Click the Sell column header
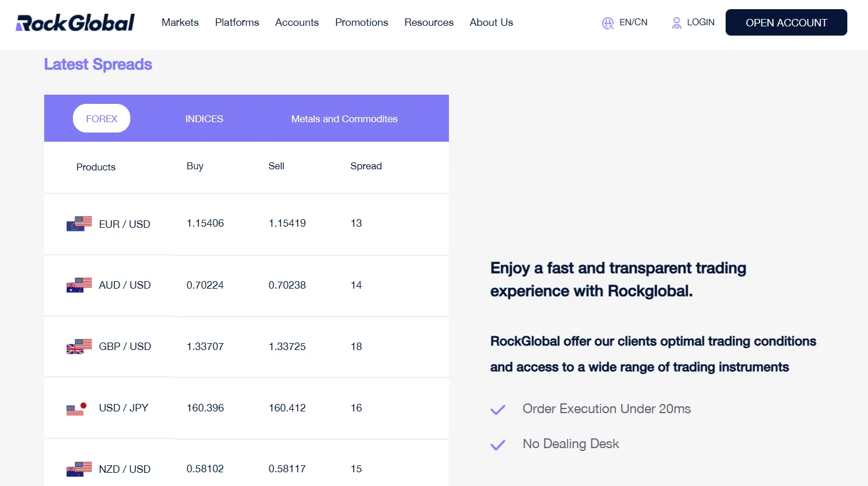Viewport: 868px width, 486px height. click(x=277, y=166)
